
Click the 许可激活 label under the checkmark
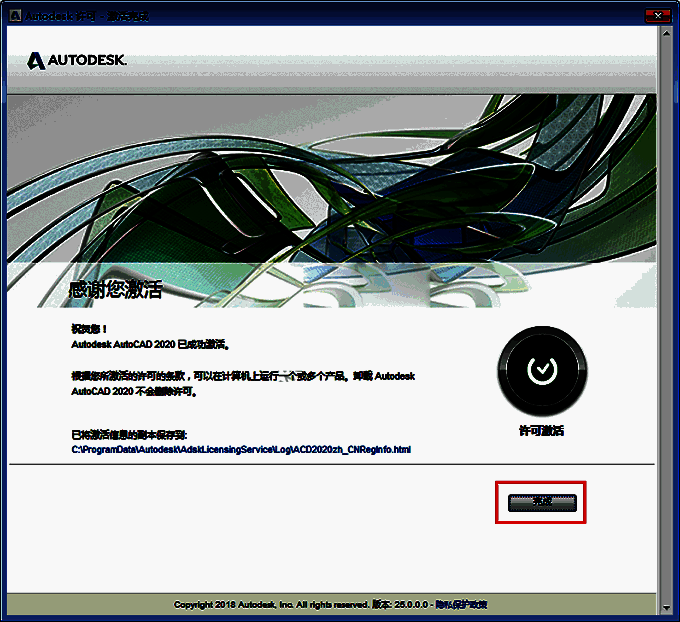tap(541, 430)
